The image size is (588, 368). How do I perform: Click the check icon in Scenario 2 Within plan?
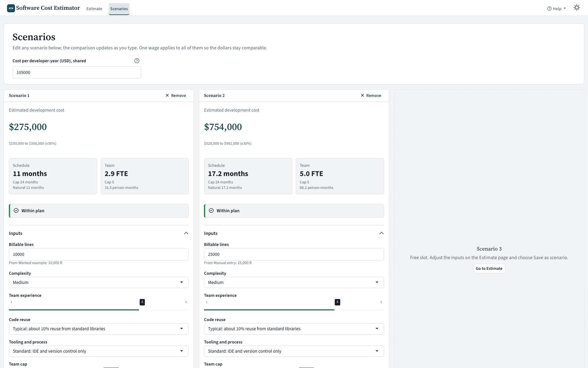pyautogui.click(x=211, y=211)
